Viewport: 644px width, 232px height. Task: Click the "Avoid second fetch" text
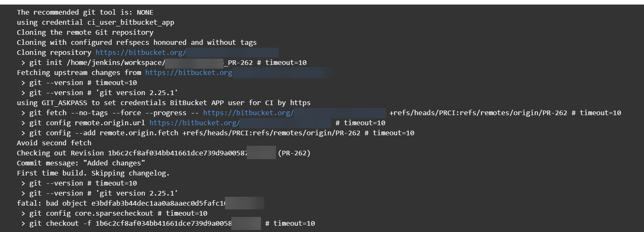pyautogui.click(x=54, y=143)
